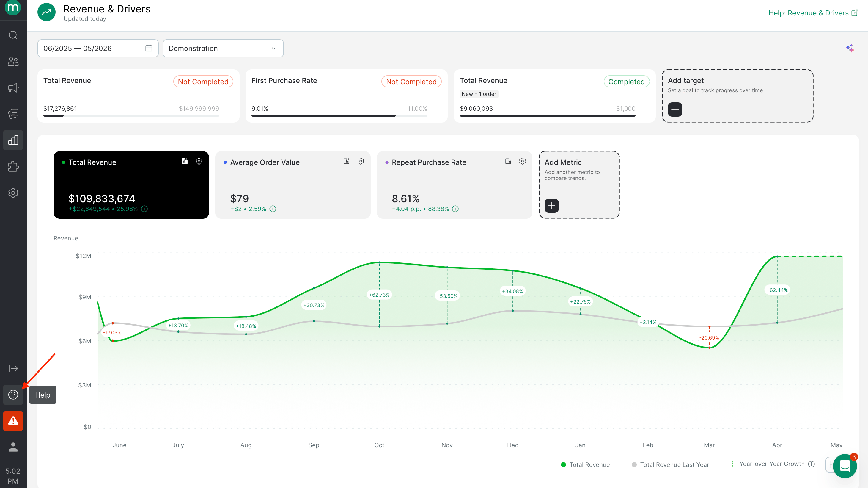Screen dimensions: 868x488
Task: Click the green m logo icon
Action: click(x=13, y=7)
